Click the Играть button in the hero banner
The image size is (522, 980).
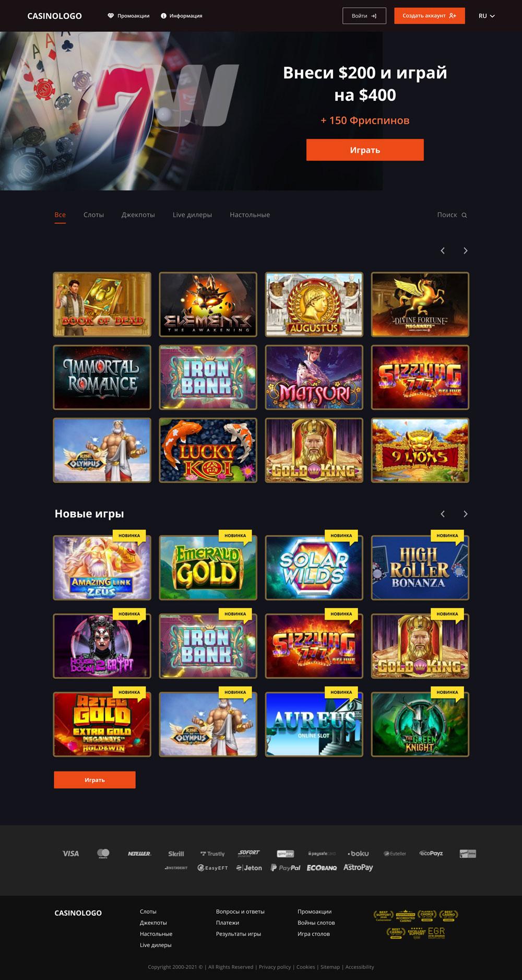pos(365,150)
